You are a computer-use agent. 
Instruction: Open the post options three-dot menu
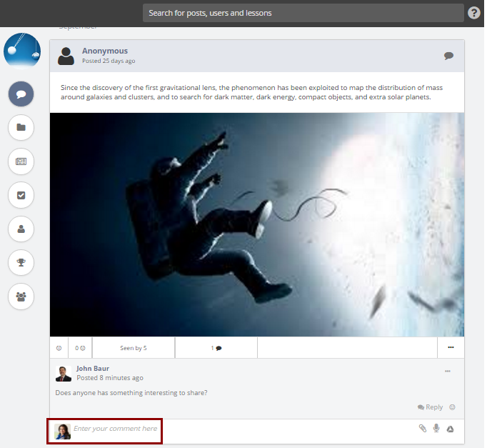pyautogui.click(x=451, y=347)
